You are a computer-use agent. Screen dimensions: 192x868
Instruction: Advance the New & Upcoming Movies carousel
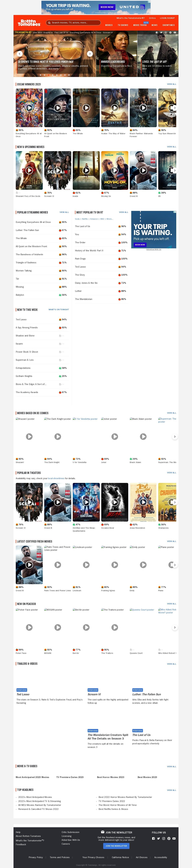pos(174,170)
